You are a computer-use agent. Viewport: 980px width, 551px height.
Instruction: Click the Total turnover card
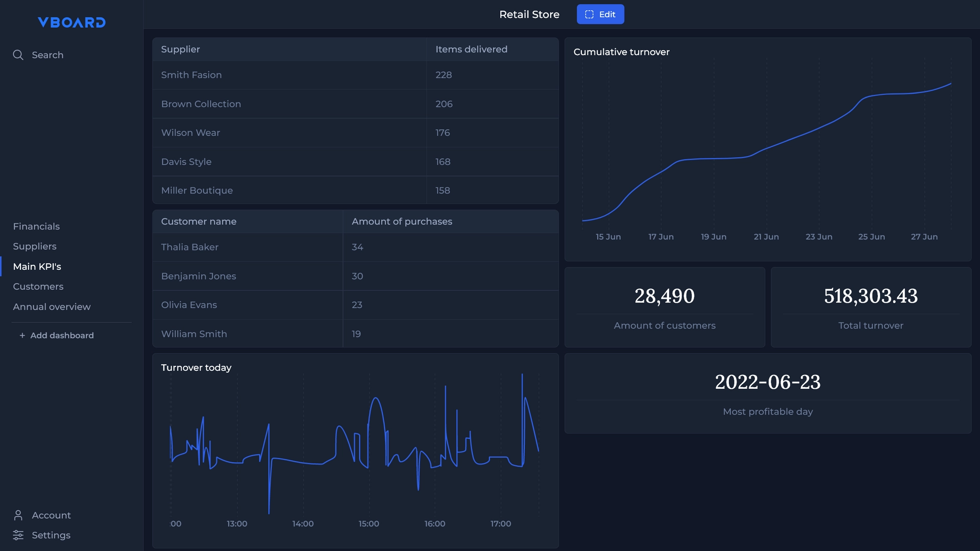[870, 306]
